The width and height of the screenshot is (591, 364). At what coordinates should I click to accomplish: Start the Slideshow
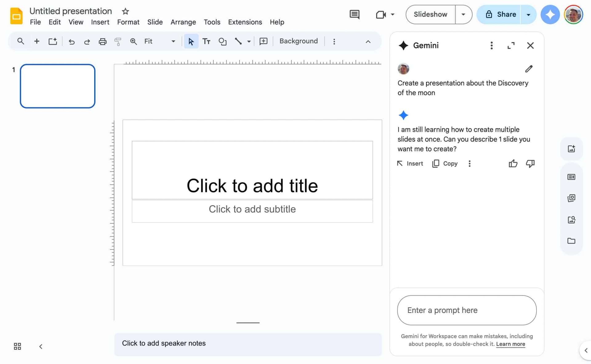tap(430, 14)
